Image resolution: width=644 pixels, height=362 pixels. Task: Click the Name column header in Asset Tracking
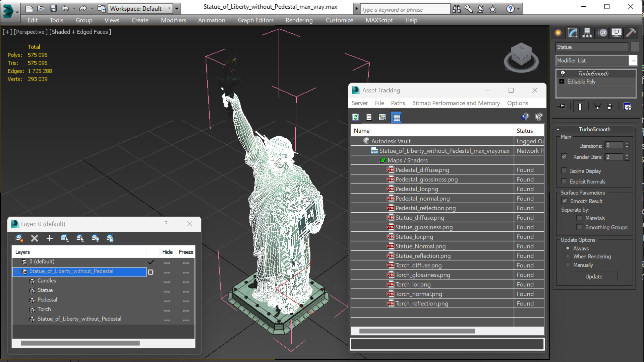(x=432, y=131)
